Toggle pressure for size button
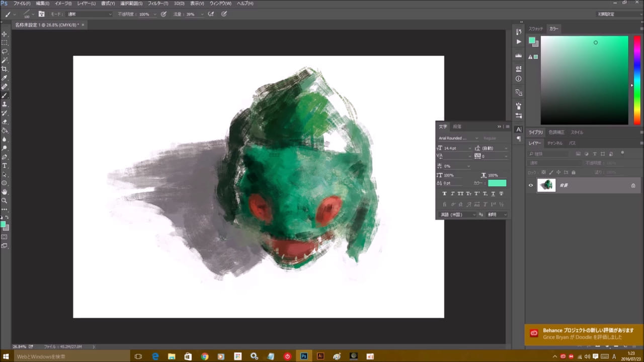The height and width of the screenshot is (362, 644). point(224,14)
